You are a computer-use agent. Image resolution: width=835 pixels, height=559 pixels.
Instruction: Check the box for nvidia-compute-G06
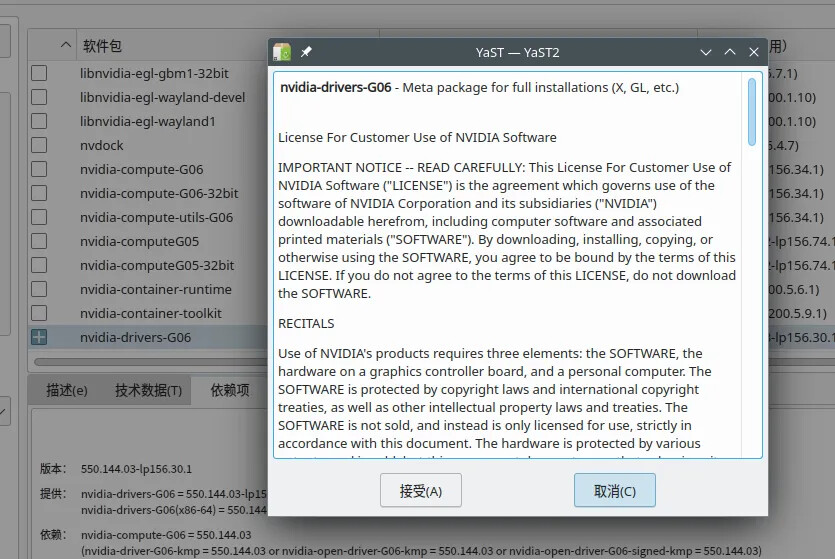(39, 169)
